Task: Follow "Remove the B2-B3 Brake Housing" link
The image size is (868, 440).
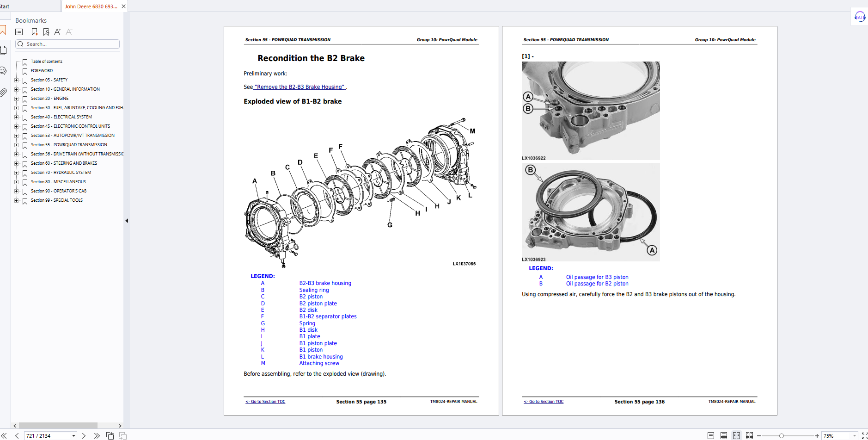Action: pyautogui.click(x=300, y=87)
